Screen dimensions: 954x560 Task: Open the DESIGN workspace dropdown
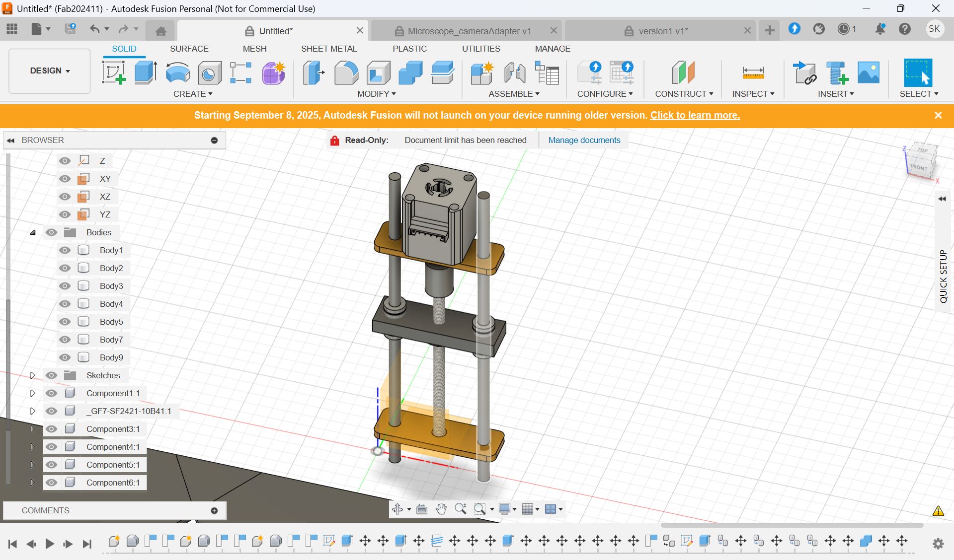click(x=50, y=70)
